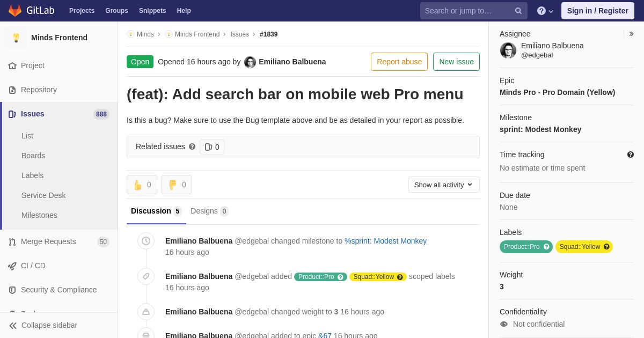Click the weight icon in activity

146,312
